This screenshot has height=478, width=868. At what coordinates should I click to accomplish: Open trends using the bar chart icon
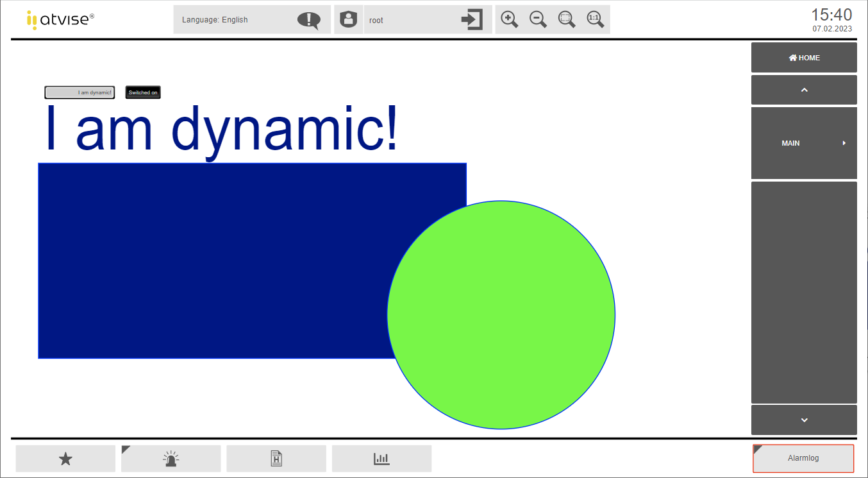click(x=381, y=458)
